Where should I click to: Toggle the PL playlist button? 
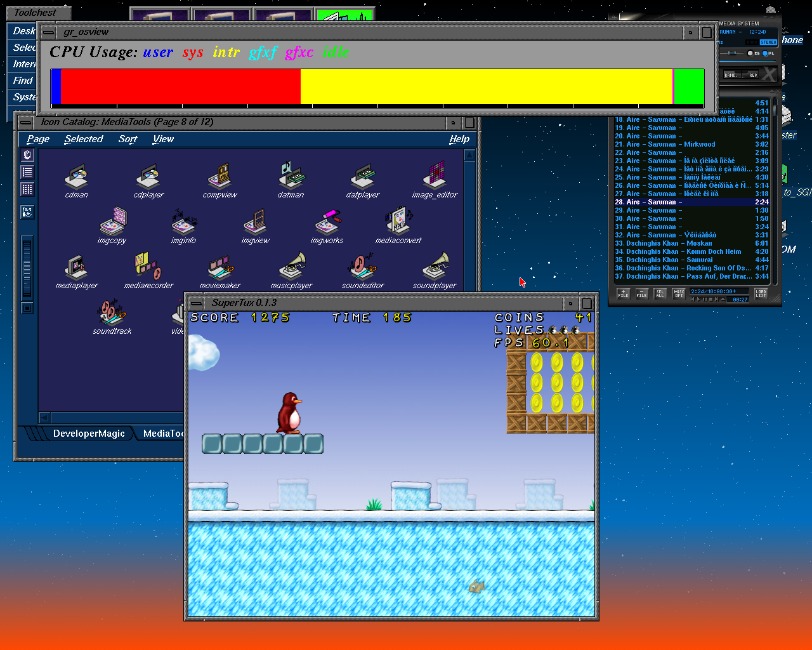[x=765, y=53]
